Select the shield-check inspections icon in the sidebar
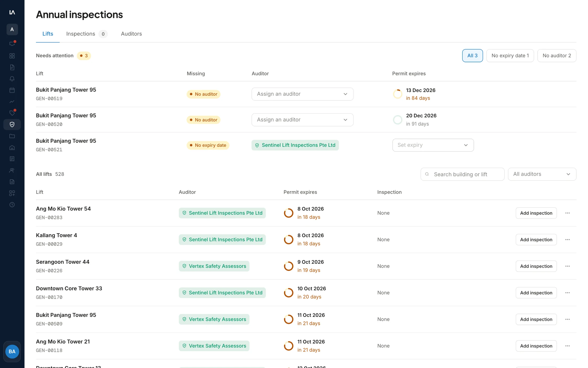 click(x=12, y=124)
